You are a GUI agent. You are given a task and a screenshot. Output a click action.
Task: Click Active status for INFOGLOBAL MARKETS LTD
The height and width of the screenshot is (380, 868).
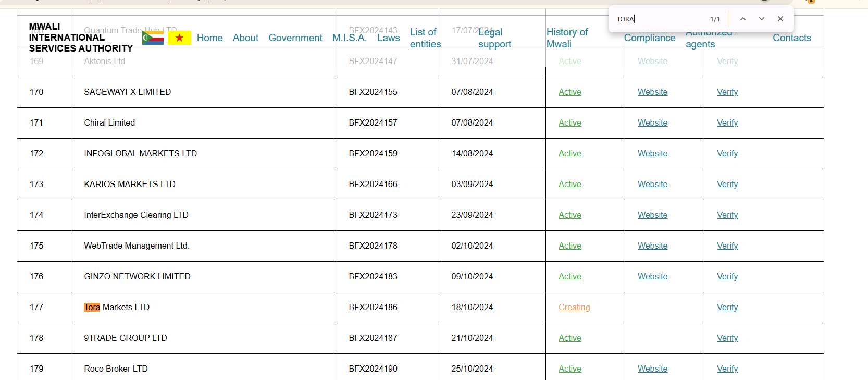click(x=570, y=154)
